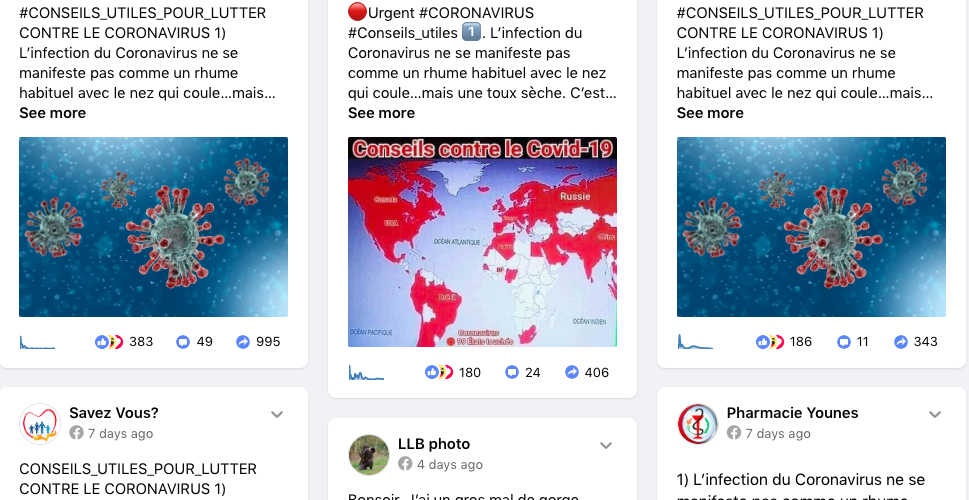Expand the LLB photo post options chevron

pyautogui.click(x=606, y=446)
